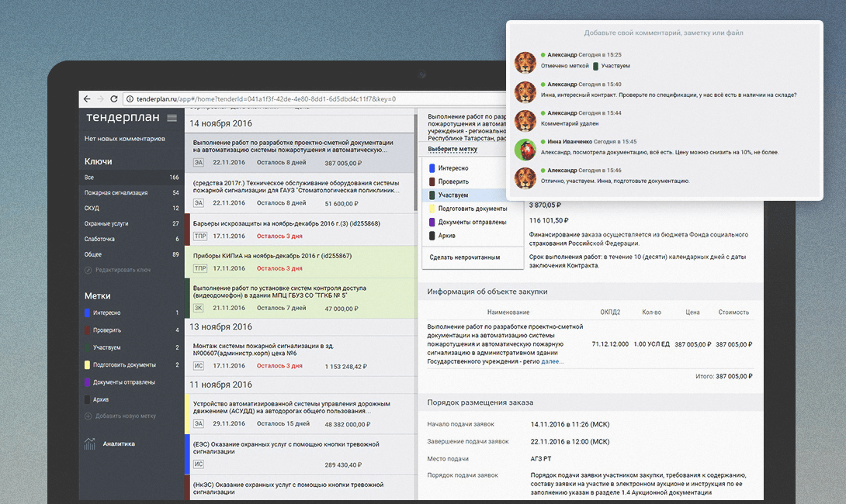Click the '14 ноября 2016' date header

click(x=220, y=123)
